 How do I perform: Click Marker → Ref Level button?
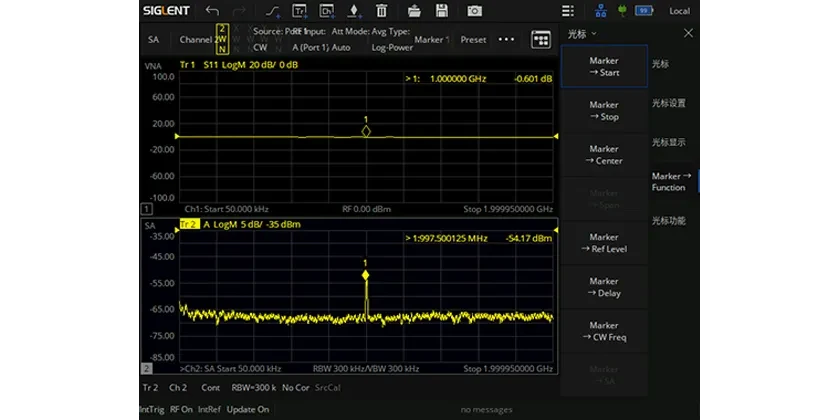[604, 243]
